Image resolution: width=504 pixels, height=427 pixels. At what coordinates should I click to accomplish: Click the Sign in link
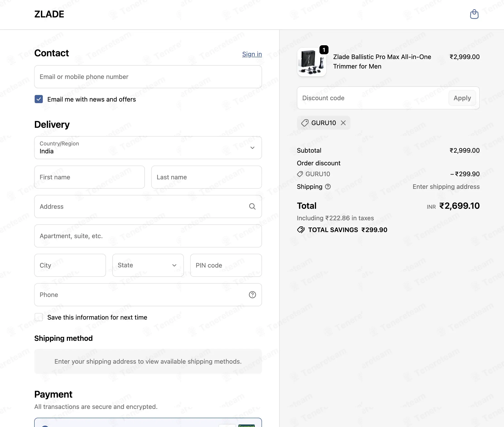(x=252, y=54)
